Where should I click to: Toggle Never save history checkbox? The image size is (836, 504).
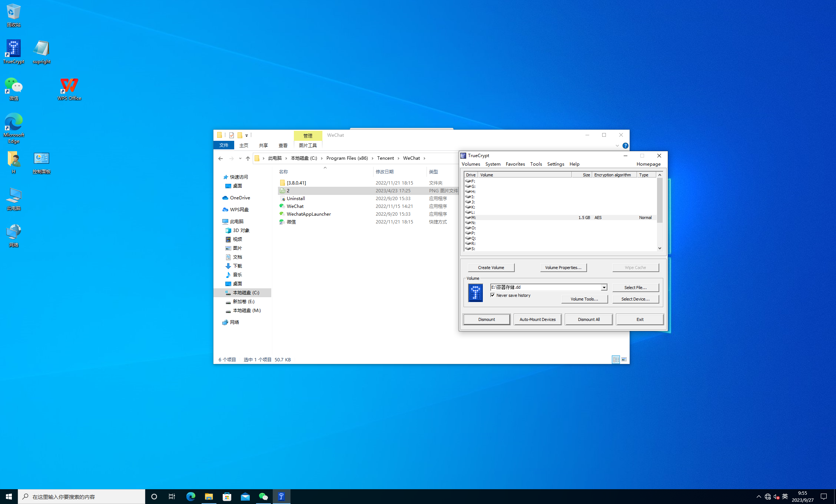point(492,295)
